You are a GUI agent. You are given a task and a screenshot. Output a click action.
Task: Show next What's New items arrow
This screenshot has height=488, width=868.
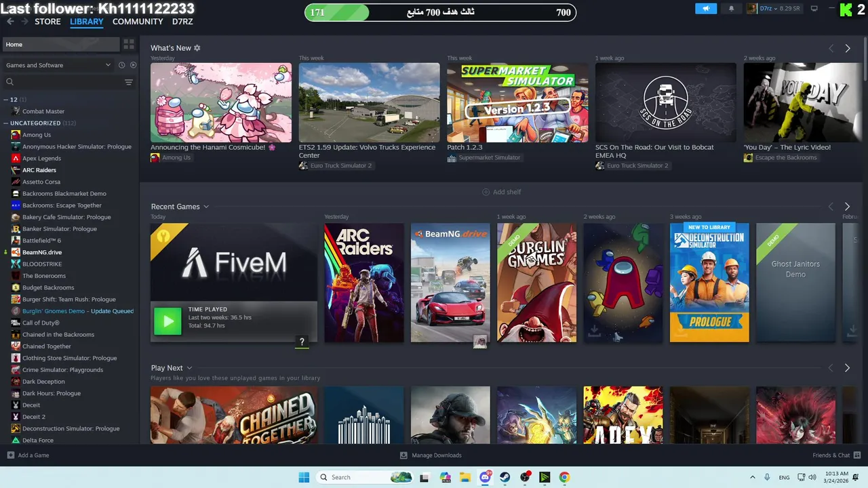847,48
